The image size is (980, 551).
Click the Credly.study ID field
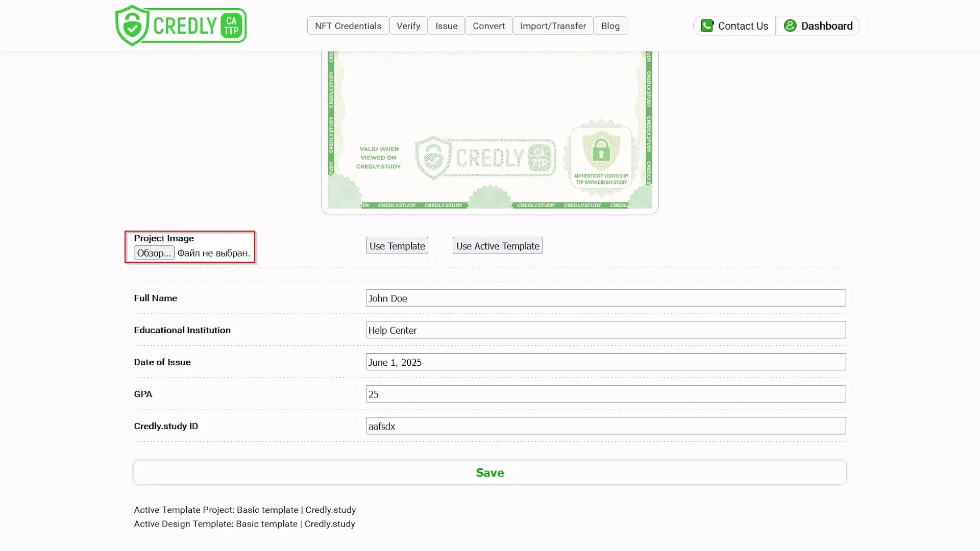pos(606,426)
